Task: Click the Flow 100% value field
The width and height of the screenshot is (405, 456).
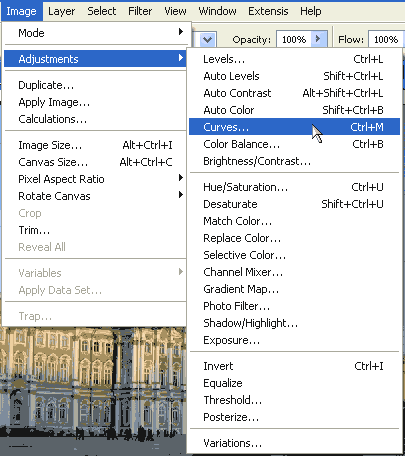Action: [x=386, y=40]
